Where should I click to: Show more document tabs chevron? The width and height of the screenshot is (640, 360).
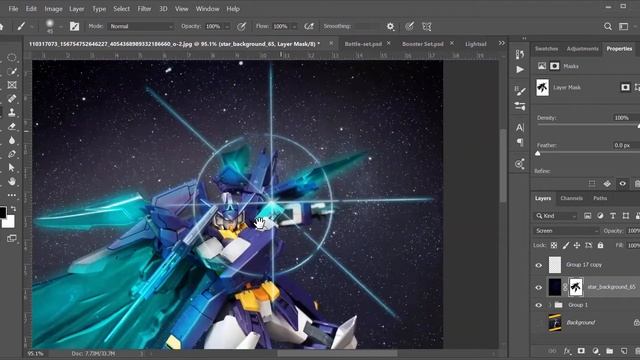pos(502,43)
